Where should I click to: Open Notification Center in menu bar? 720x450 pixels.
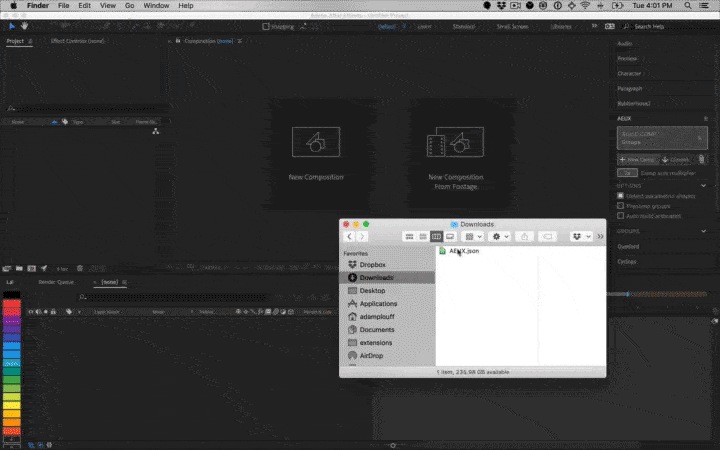coord(704,6)
